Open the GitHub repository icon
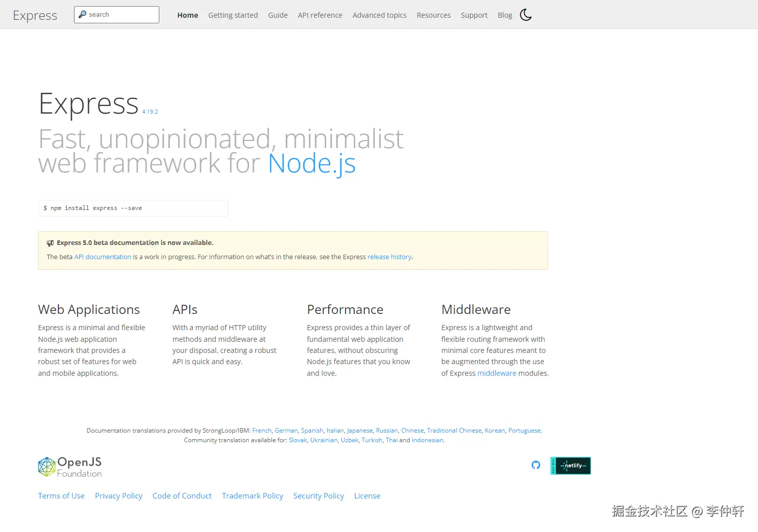The image size is (758, 532). pos(536,465)
